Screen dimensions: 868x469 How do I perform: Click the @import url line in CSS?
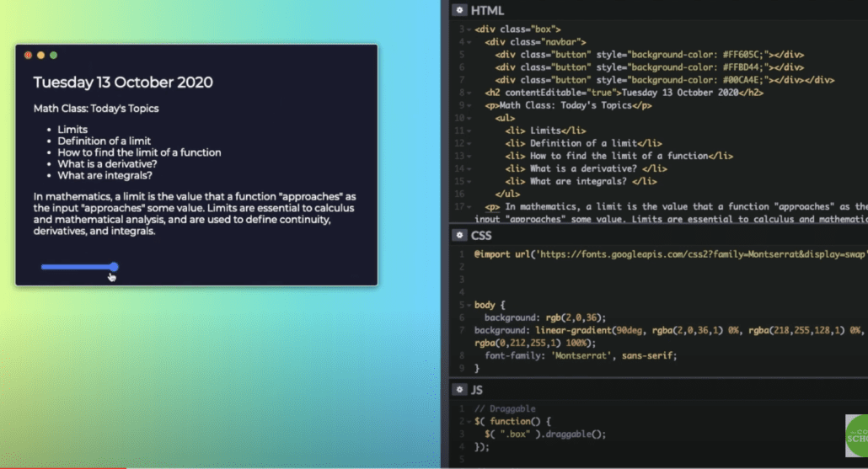coord(670,254)
